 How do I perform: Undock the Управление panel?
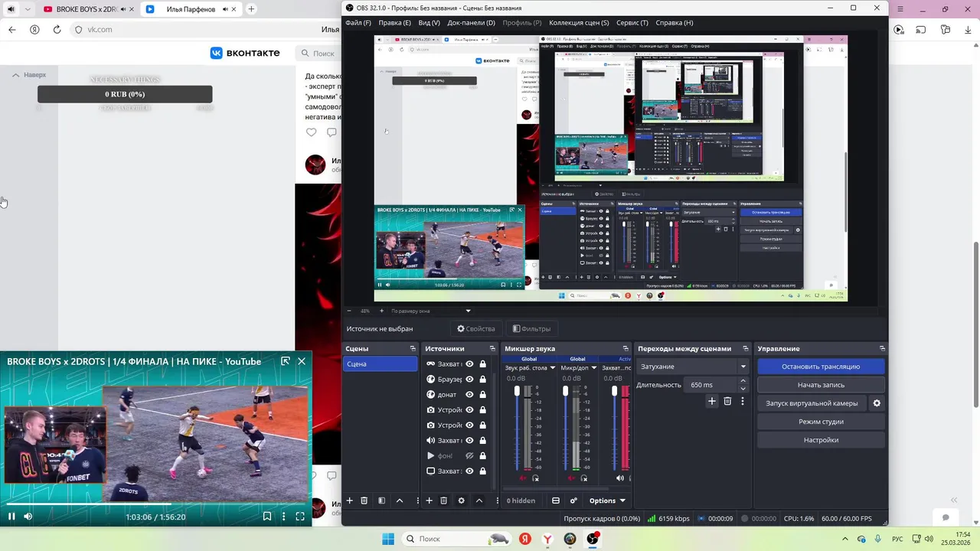point(882,348)
